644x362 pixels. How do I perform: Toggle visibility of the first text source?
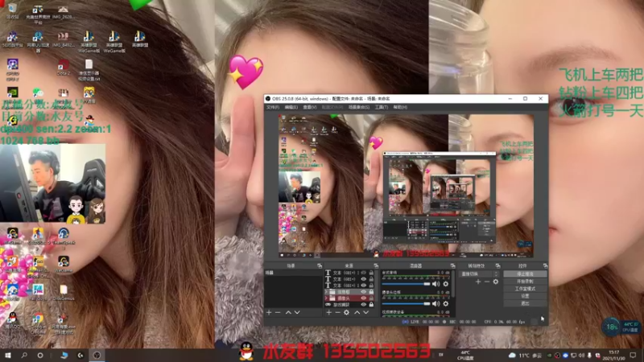pos(364,273)
